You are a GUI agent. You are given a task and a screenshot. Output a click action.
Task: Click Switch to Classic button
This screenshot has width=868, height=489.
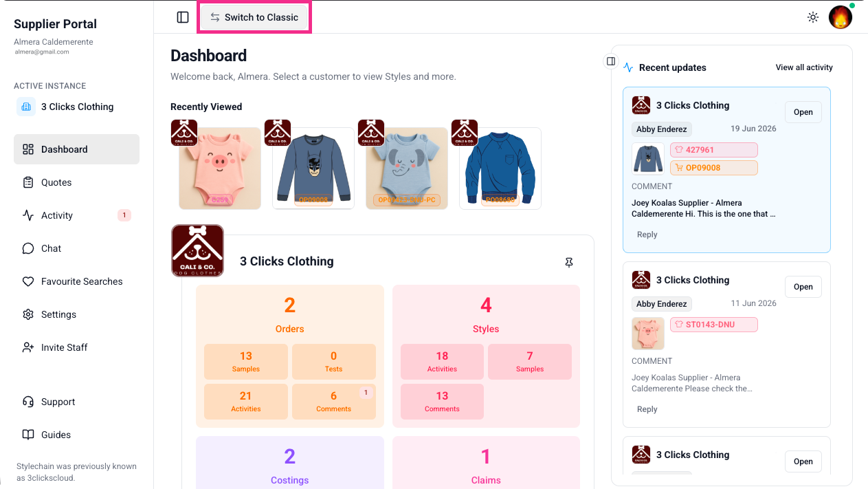click(255, 17)
